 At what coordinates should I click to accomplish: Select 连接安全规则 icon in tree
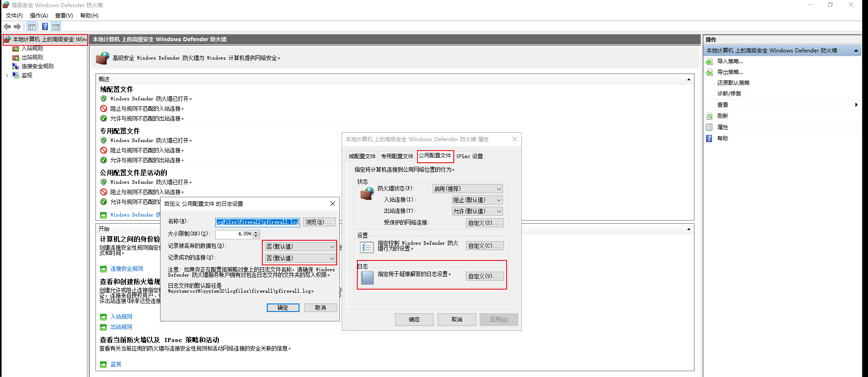click(x=16, y=66)
